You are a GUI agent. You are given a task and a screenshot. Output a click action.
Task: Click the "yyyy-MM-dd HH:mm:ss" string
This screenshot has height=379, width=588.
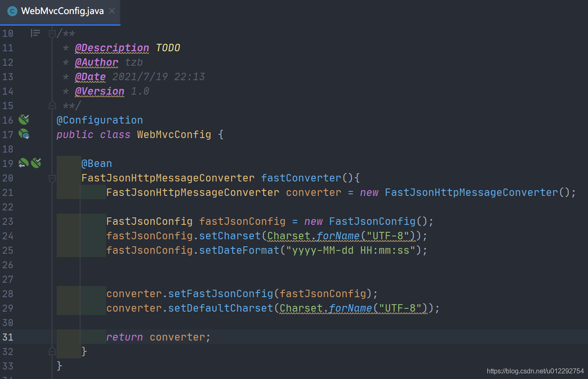(x=351, y=250)
